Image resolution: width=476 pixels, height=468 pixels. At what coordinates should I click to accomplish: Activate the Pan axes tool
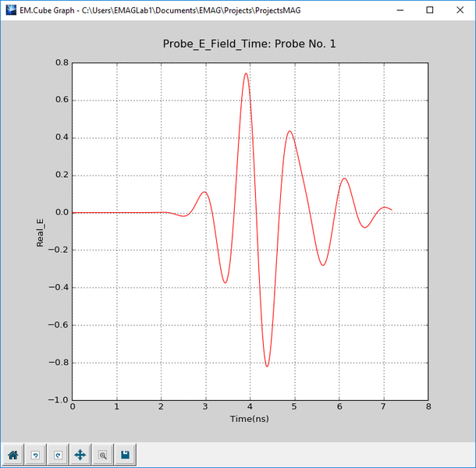[80, 455]
